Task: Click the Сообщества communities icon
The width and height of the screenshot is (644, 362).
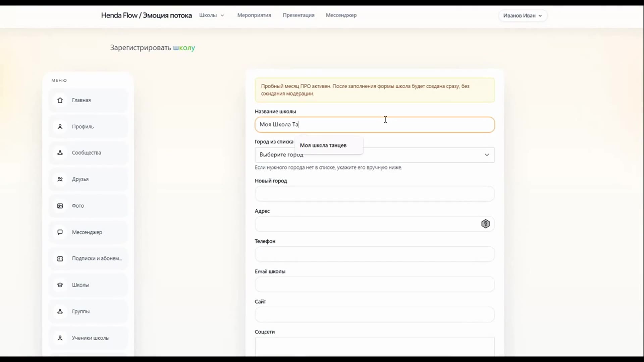Action: coord(60,153)
